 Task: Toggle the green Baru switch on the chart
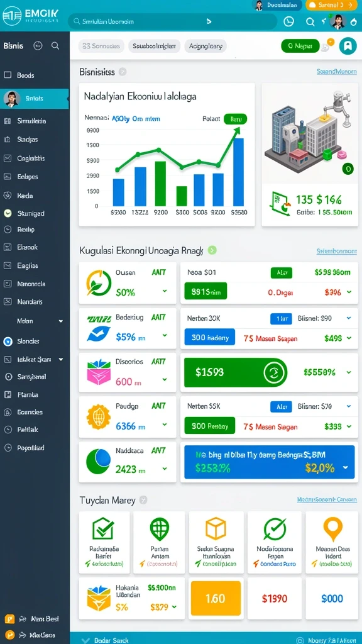(x=235, y=119)
